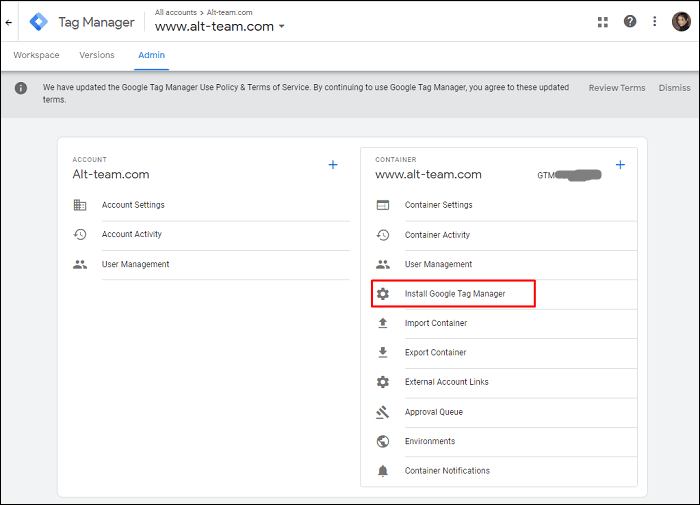Click the Install Google Tag Manager gear icon
This screenshot has width=700, height=505.
(383, 294)
